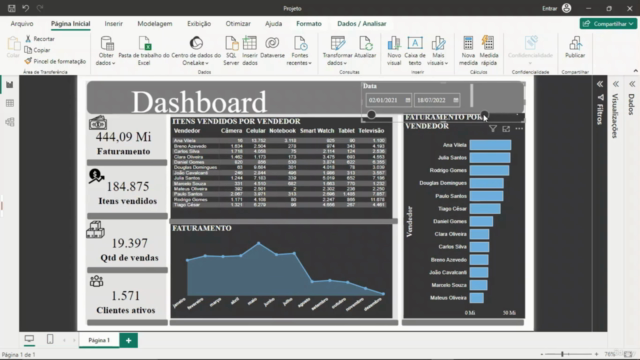Add a new page with plus button
This screenshot has width=640, height=360.
click(129, 340)
